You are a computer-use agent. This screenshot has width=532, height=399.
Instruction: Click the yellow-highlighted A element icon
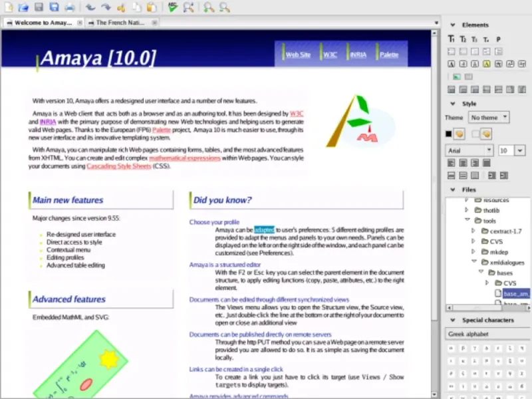coord(487,64)
